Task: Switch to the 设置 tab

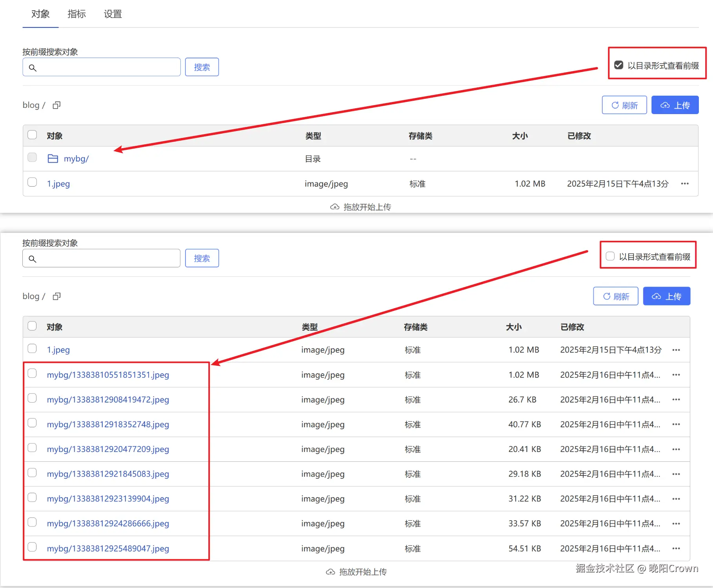Action: pyautogui.click(x=113, y=14)
